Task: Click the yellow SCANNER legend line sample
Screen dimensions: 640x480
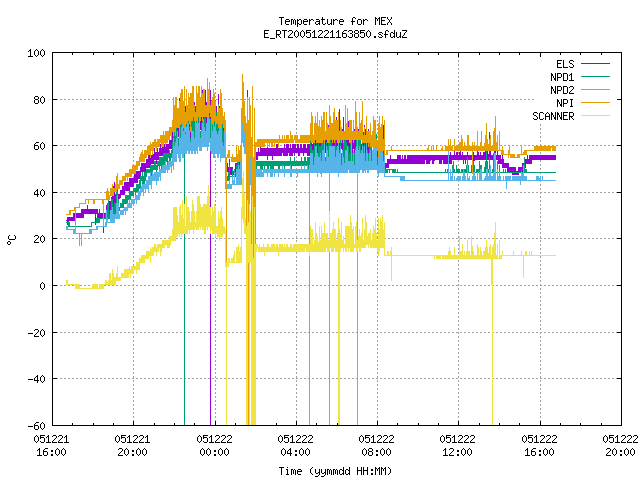Action: tap(595, 116)
